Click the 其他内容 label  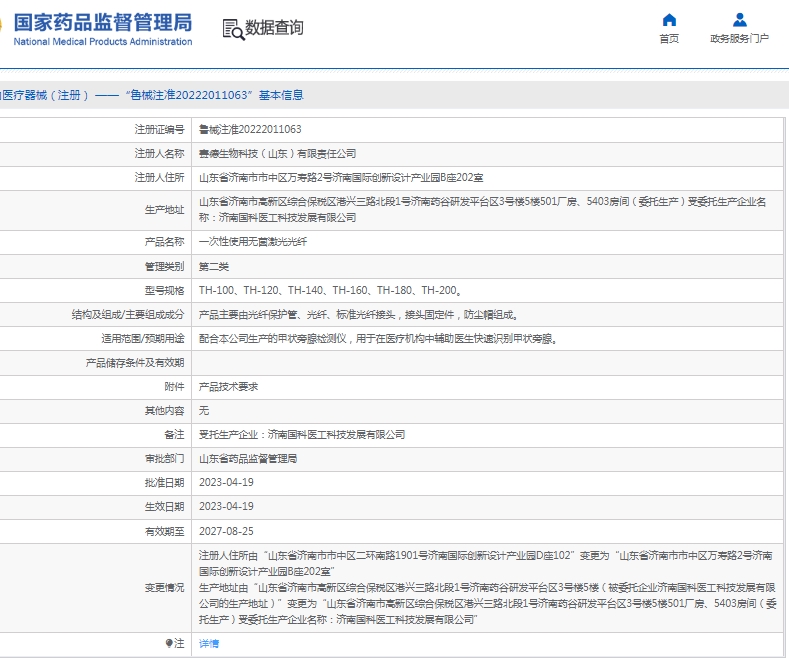pos(165,411)
